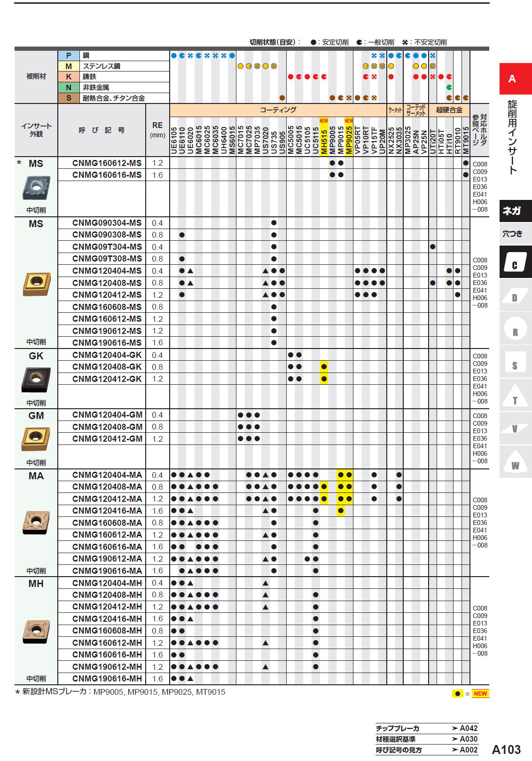Click the 超硬合金 group header
Screen dimensions: 532x761
click(x=449, y=110)
